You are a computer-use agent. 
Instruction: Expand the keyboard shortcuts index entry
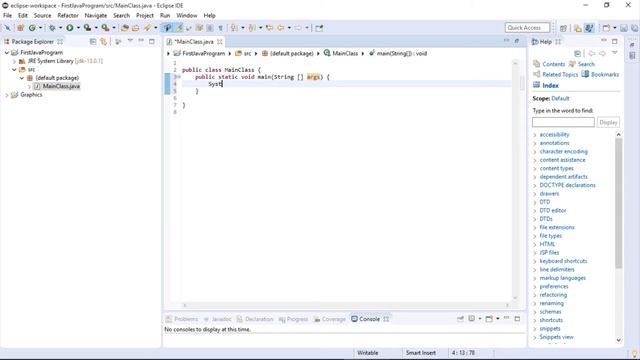(535, 261)
